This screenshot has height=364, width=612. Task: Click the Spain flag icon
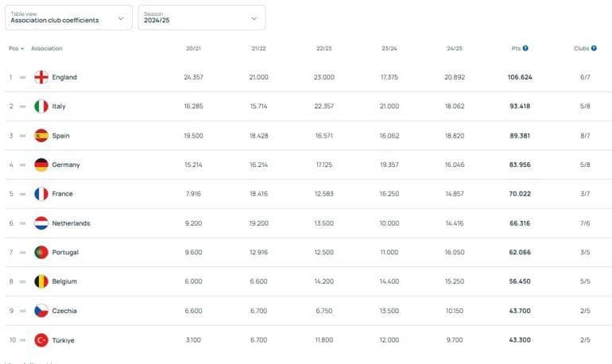click(41, 136)
